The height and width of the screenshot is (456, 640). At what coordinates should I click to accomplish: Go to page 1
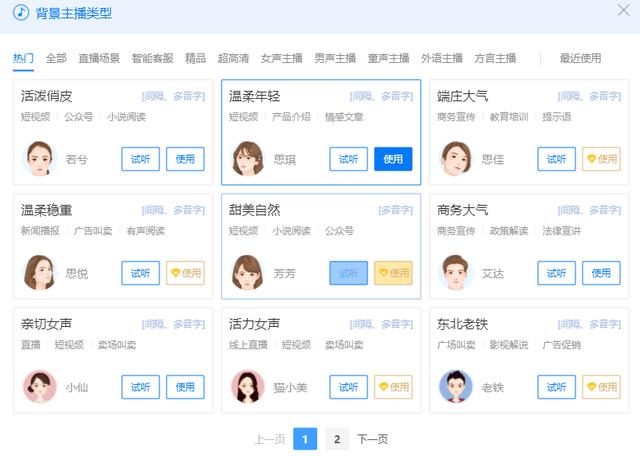(305, 439)
